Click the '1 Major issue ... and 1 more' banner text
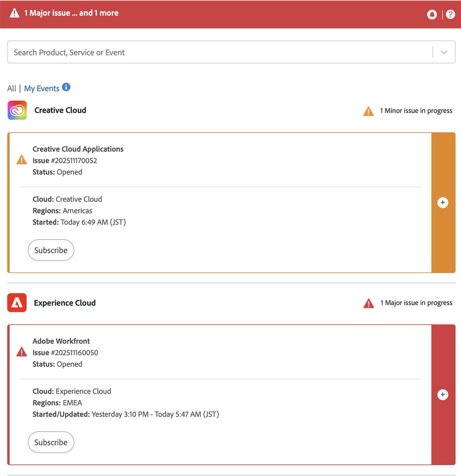This screenshot has height=476, width=461. (x=71, y=13)
